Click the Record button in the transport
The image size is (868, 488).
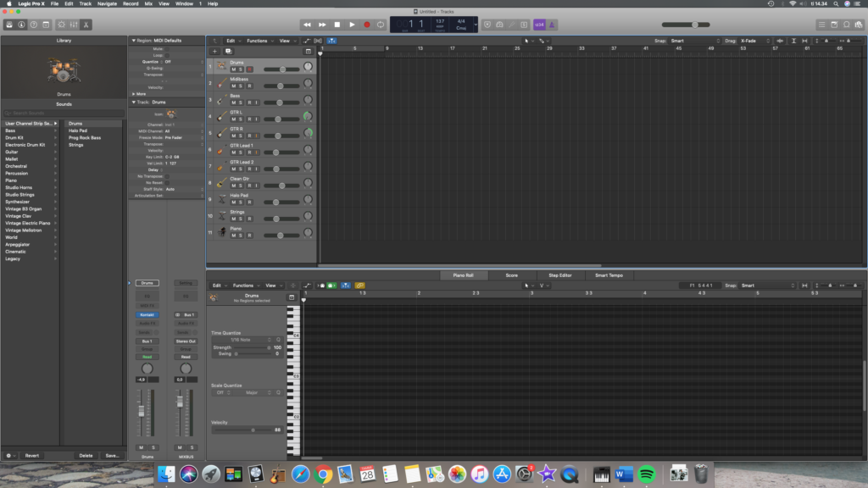pyautogui.click(x=366, y=25)
